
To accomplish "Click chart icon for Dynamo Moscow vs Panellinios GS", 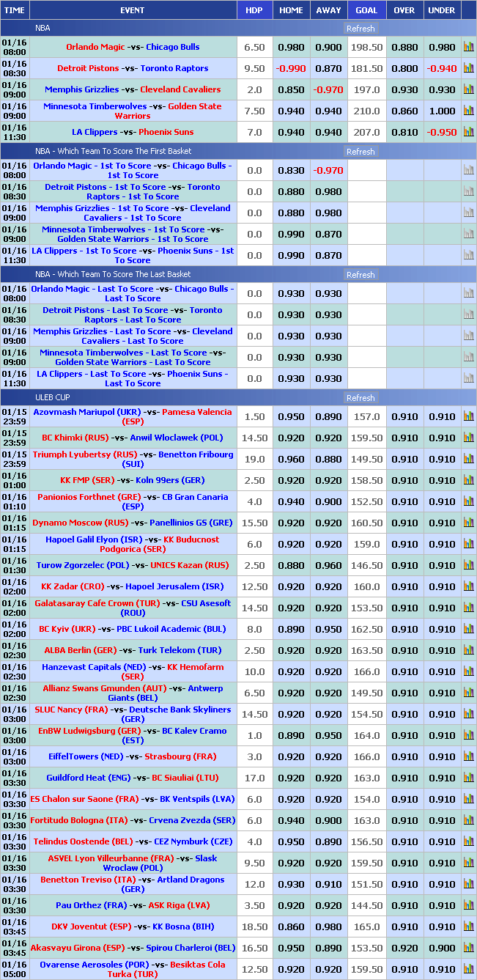I will 468,523.
